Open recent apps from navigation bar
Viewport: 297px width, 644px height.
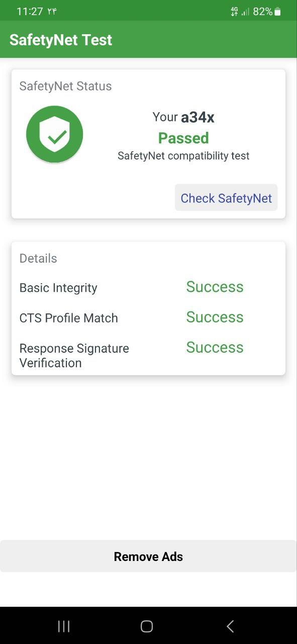click(x=64, y=626)
